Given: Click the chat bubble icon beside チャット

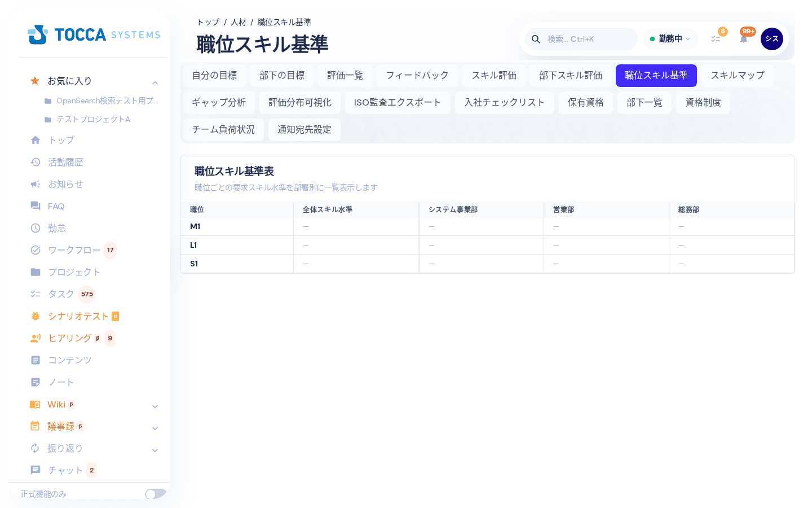Looking at the screenshot, I should point(36,470).
